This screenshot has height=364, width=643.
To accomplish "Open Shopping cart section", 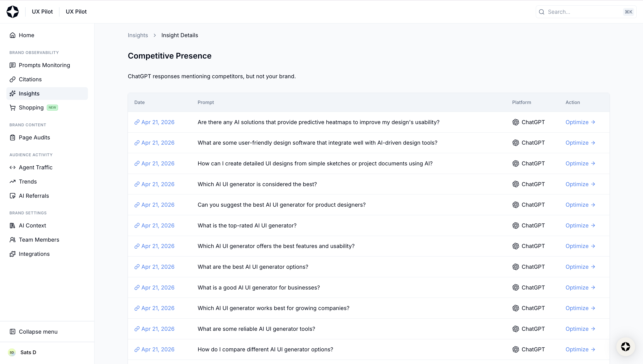I will pos(31,108).
